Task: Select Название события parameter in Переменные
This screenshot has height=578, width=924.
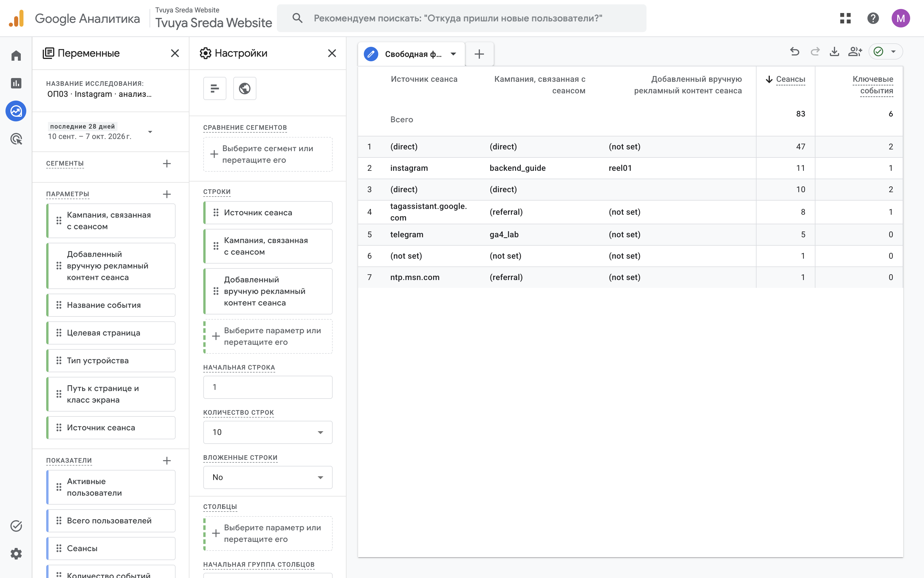Action: 111,305
